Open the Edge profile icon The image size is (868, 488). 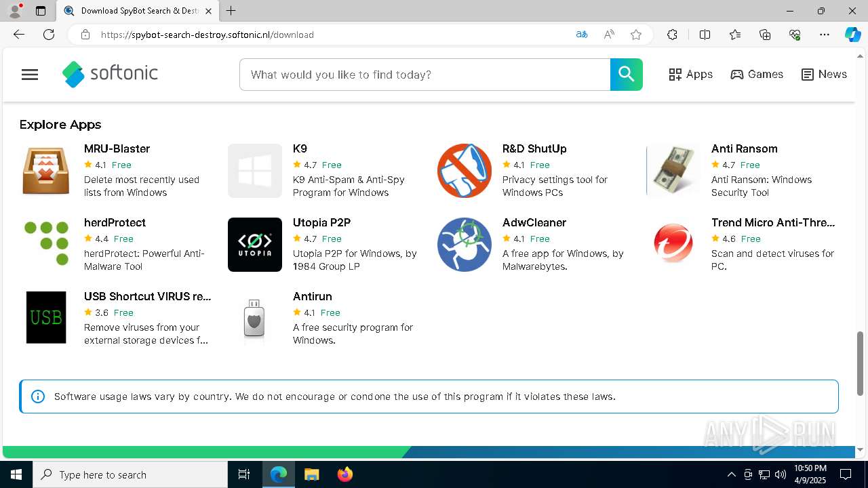click(15, 11)
